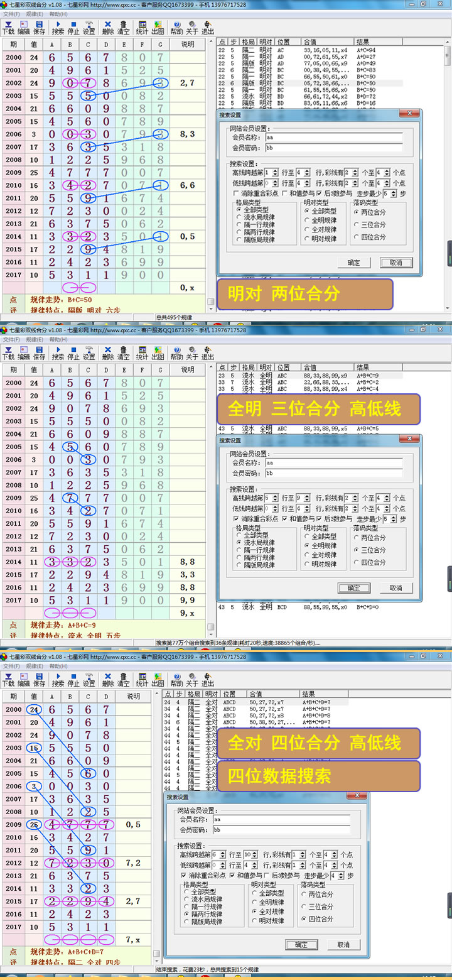
Task: Click 取消 cancel in top dialog
Action: point(395,263)
